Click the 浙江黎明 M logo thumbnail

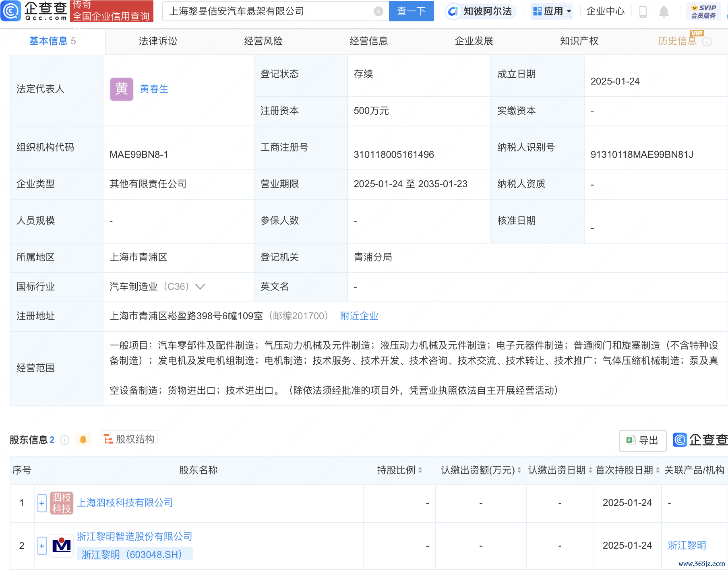click(x=62, y=546)
